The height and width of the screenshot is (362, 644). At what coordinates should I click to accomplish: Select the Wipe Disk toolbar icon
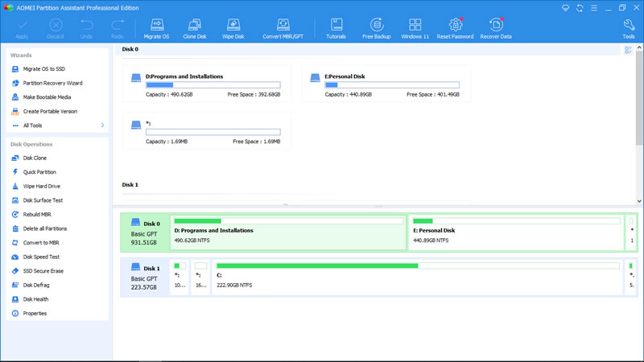point(233,29)
